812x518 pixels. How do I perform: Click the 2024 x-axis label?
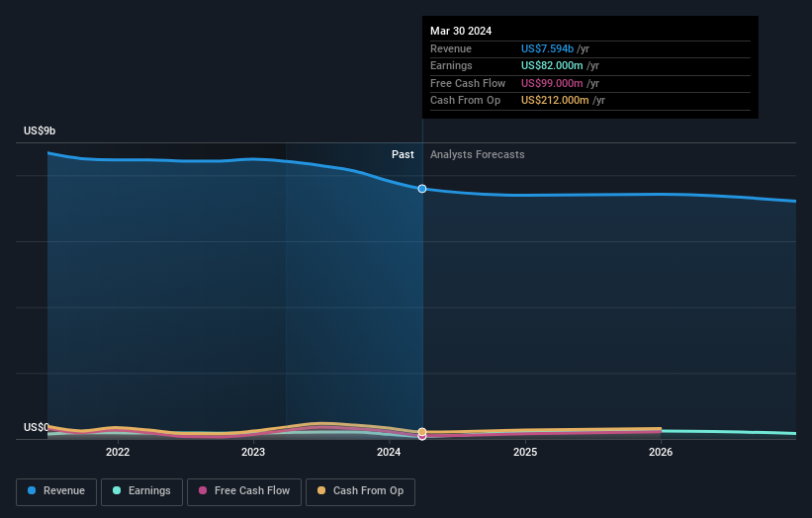[x=389, y=452]
